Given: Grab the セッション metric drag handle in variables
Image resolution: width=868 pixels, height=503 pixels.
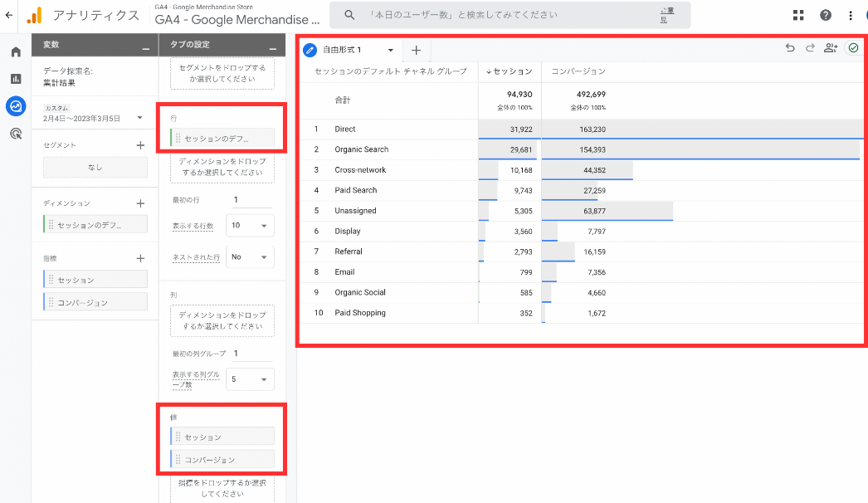Looking at the screenshot, I should [51, 280].
